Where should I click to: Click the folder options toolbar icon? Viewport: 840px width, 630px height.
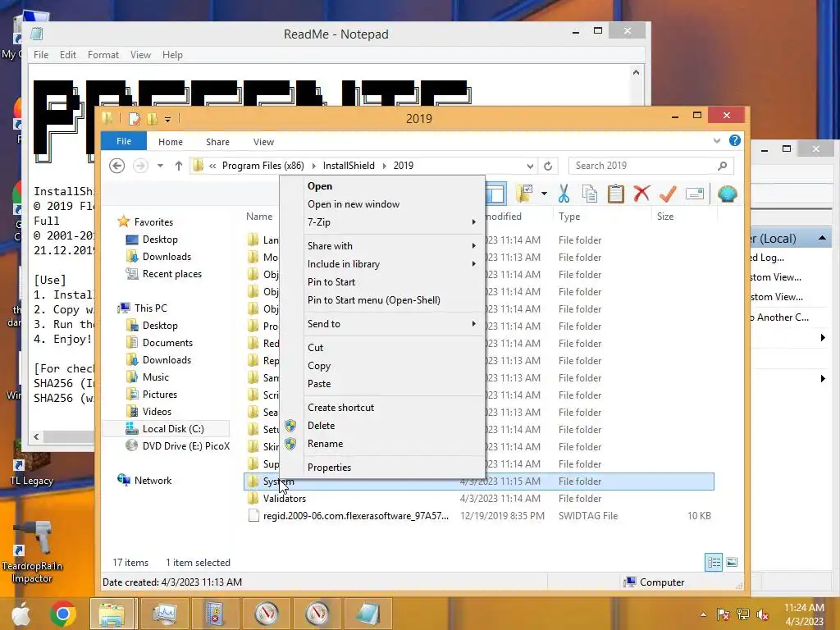pyautogui.click(x=524, y=194)
